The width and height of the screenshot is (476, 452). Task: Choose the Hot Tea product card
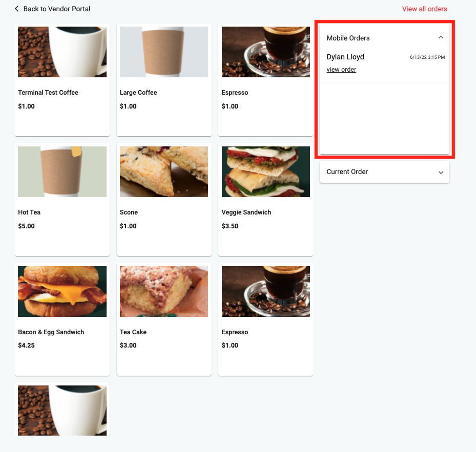point(62,199)
